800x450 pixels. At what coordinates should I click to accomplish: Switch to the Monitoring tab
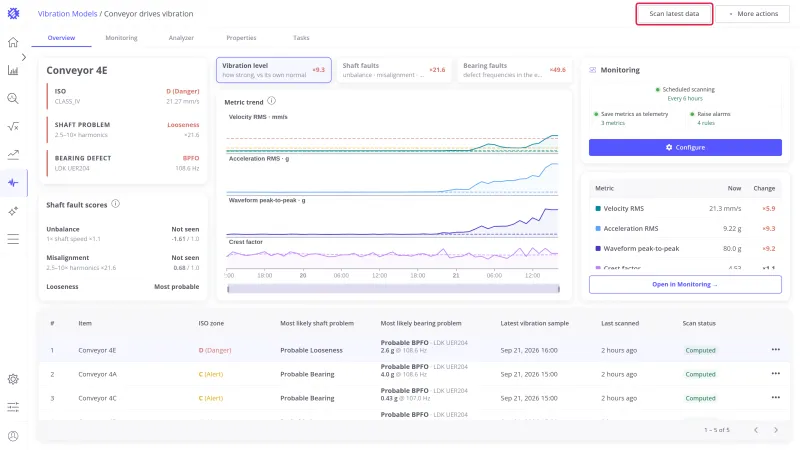point(121,38)
